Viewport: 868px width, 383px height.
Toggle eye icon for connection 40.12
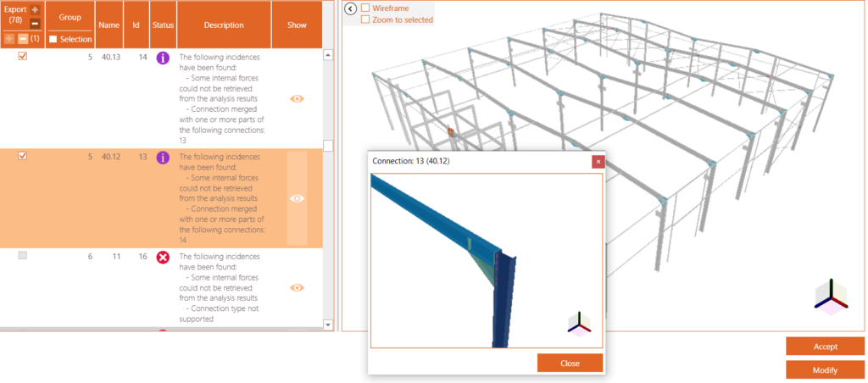[297, 198]
